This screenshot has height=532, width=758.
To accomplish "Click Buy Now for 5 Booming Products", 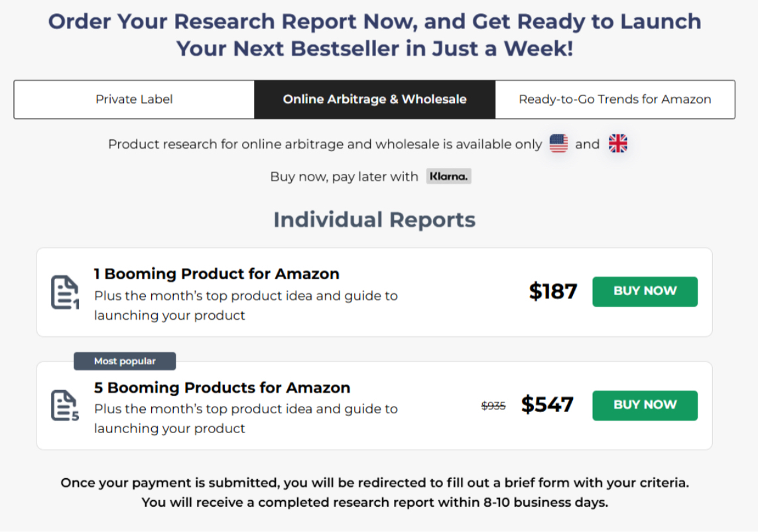I will [x=645, y=405].
